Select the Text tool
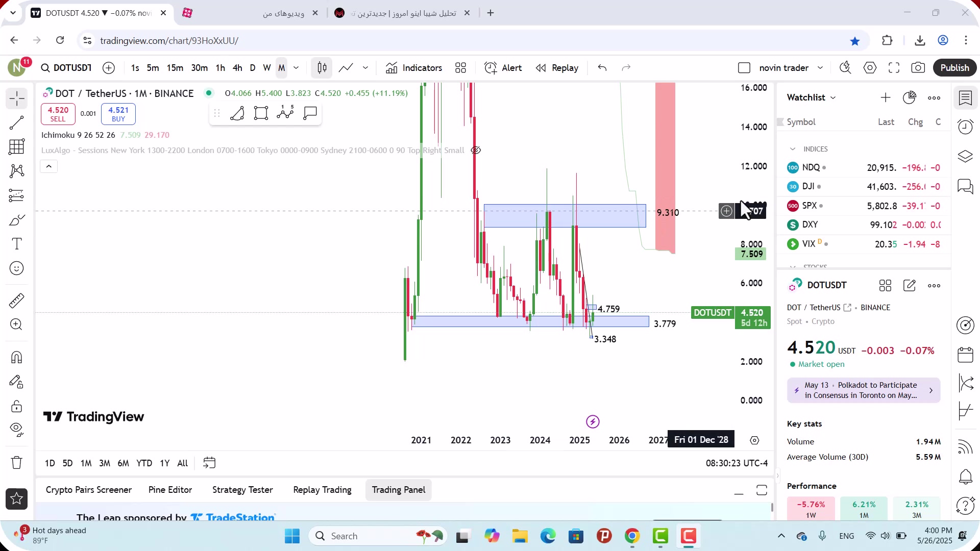 point(16,244)
